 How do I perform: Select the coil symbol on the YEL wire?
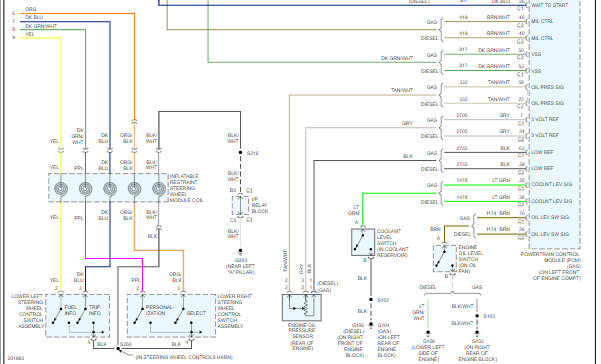tap(61, 189)
